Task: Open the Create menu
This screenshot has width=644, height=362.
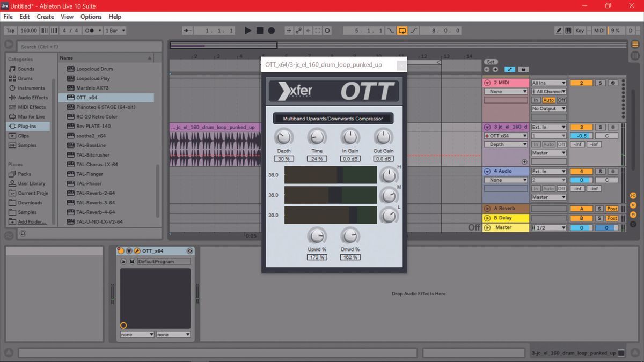Action: pos(45,17)
